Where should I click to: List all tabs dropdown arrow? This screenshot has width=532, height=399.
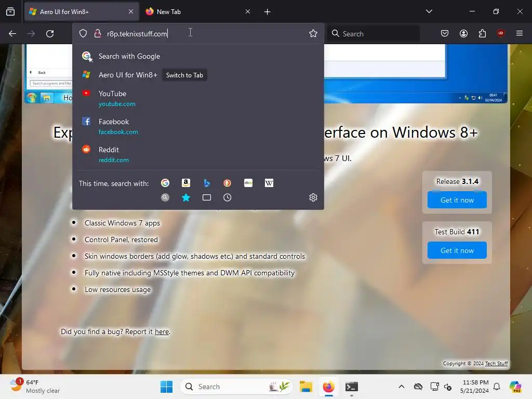coord(429,11)
